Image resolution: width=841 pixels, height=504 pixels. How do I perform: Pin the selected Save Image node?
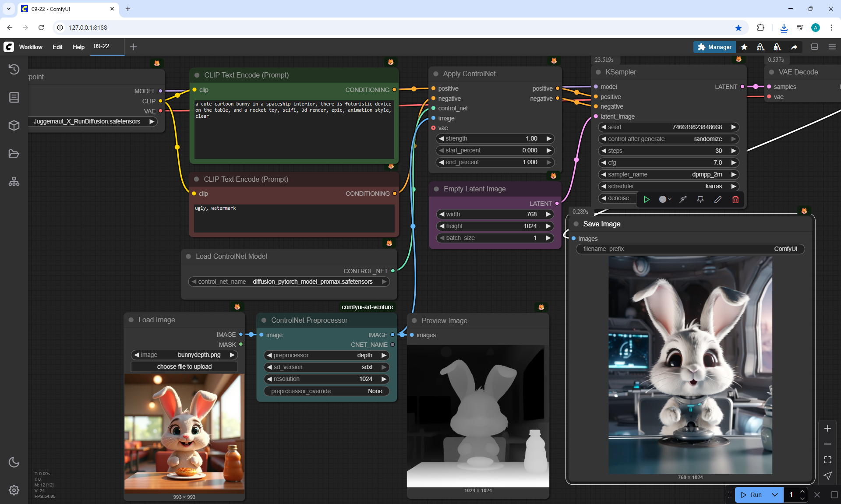click(700, 200)
